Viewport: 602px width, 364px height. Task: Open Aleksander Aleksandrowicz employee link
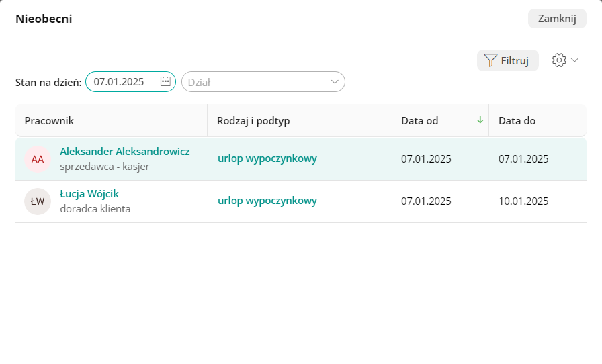(x=124, y=152)
